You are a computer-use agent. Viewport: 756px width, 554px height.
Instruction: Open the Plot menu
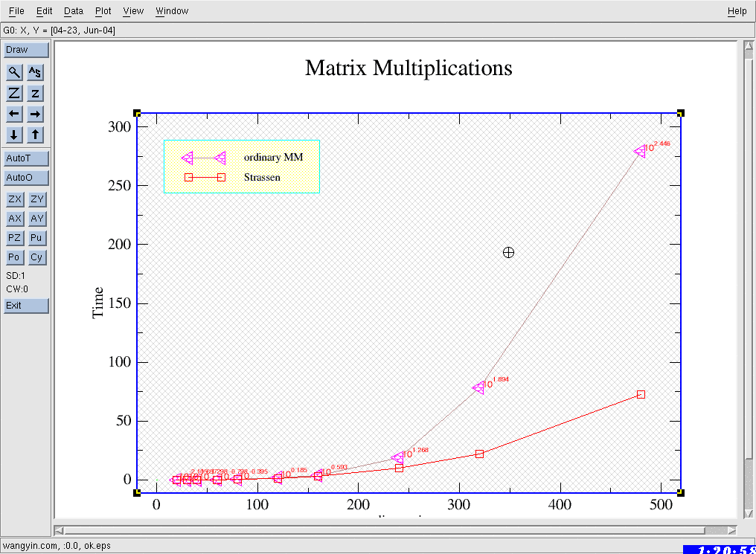coord(103,11)
